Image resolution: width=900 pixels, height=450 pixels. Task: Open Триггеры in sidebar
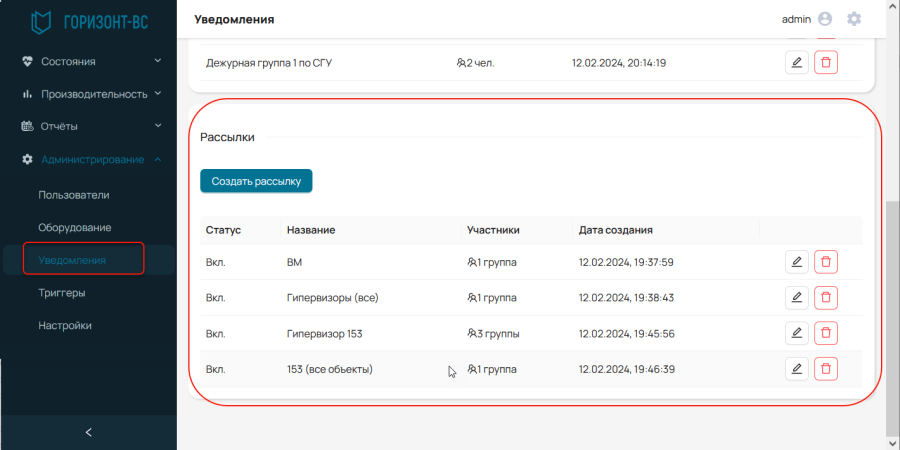click(x=62, y=293)
